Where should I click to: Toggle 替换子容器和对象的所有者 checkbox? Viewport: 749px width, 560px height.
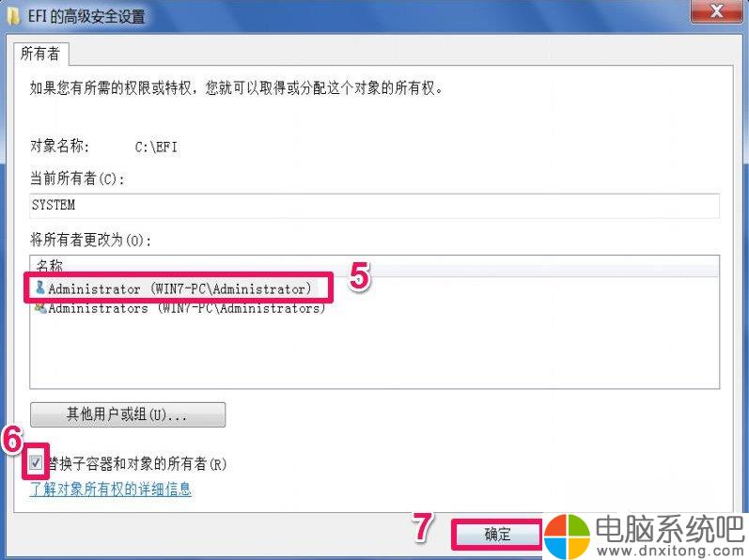tap(36, 462)
